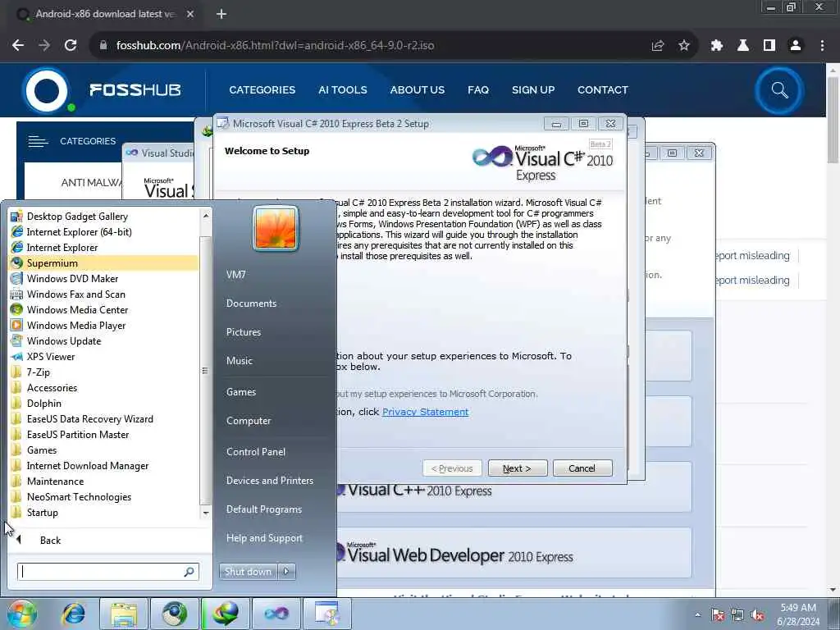840x630 pixels.
Task: Open the Privacy Statement link
Action: coord(426,412)
